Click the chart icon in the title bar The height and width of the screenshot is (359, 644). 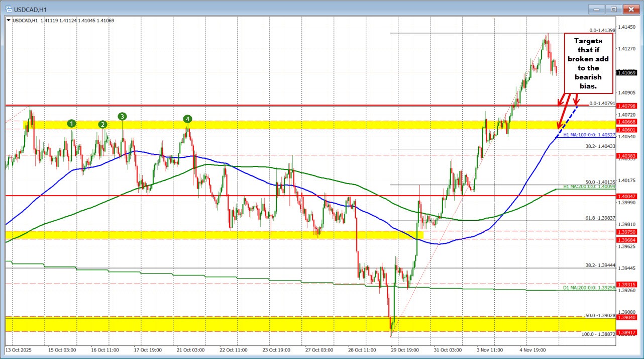coord(10,9)
